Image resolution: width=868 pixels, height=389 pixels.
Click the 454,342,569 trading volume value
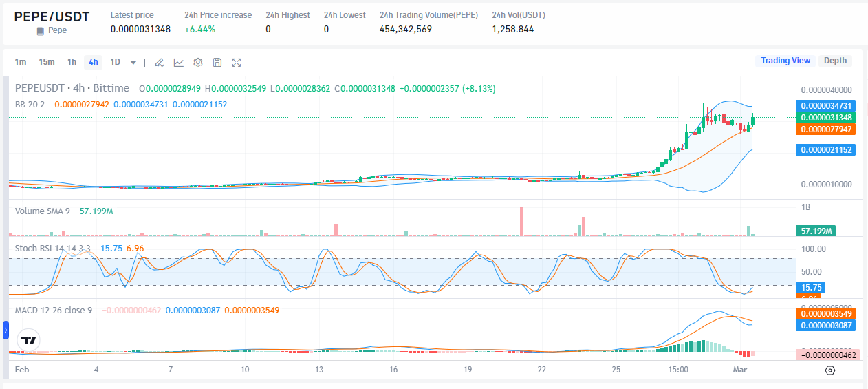pos(406,29)
